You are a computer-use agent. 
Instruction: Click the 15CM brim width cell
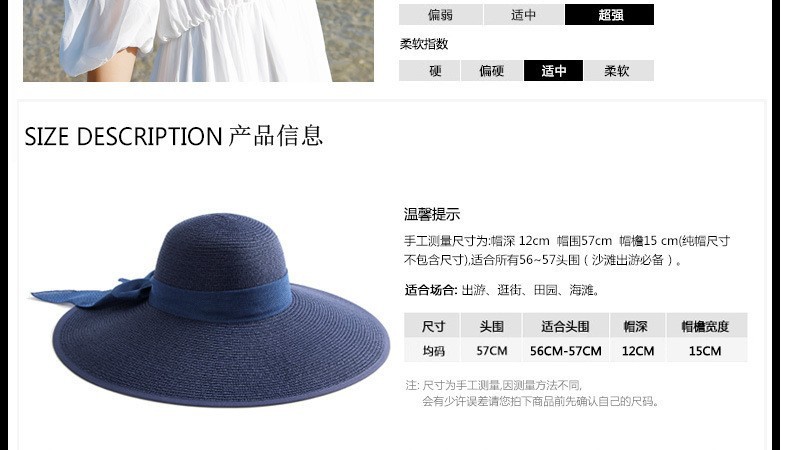pos(706,351)
